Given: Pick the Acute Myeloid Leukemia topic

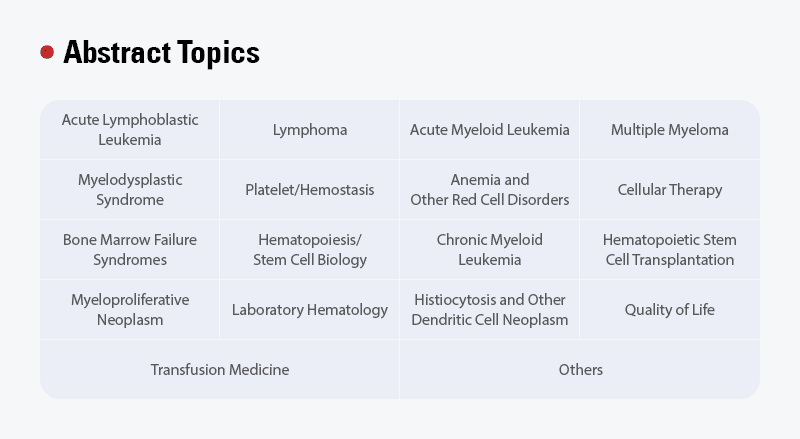Looking at the screenshot, I should pos(490,130).
